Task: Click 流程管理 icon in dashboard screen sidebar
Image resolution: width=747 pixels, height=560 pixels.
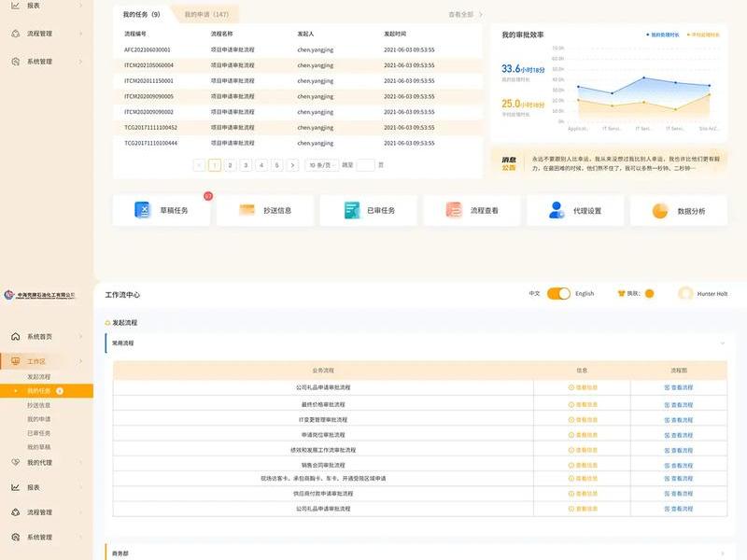Action: pyautogui.click(x=15, y=34)
